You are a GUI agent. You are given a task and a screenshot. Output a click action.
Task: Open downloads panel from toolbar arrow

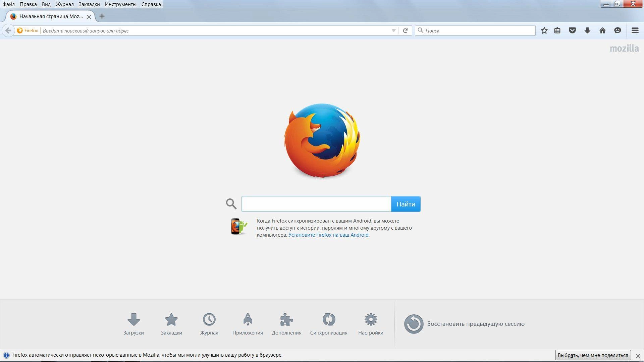pyautogui.click(x=587, y=31)
